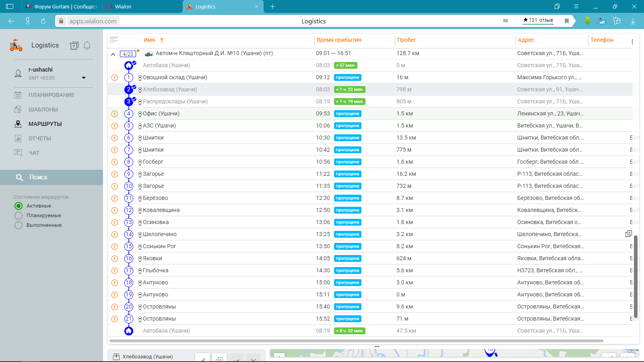Open the 131 отзыв reviews link

538,20
